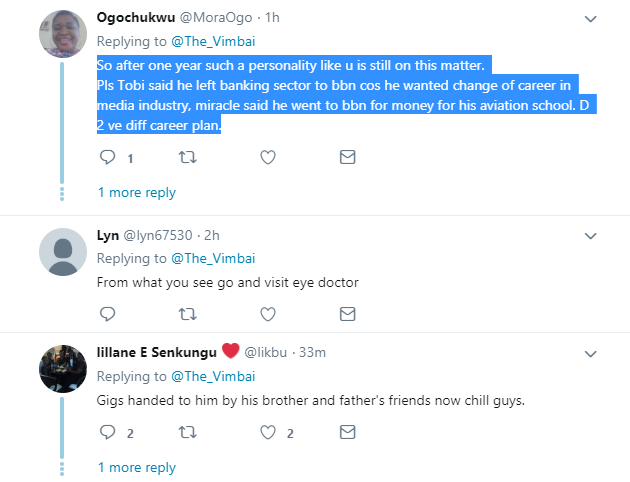Image resolution: width=630 pixels, height=482 pixels.
Task: Share Lyn's tweet via message icon
Action: [347, 314]
